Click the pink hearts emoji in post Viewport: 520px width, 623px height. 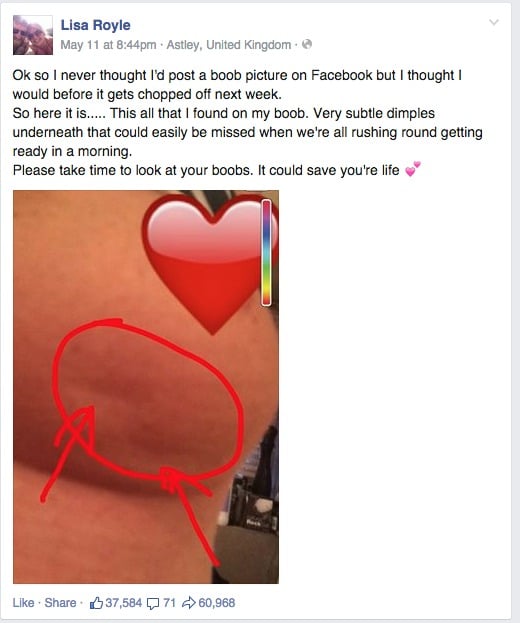pyautogui.click(x=413, y=169)
